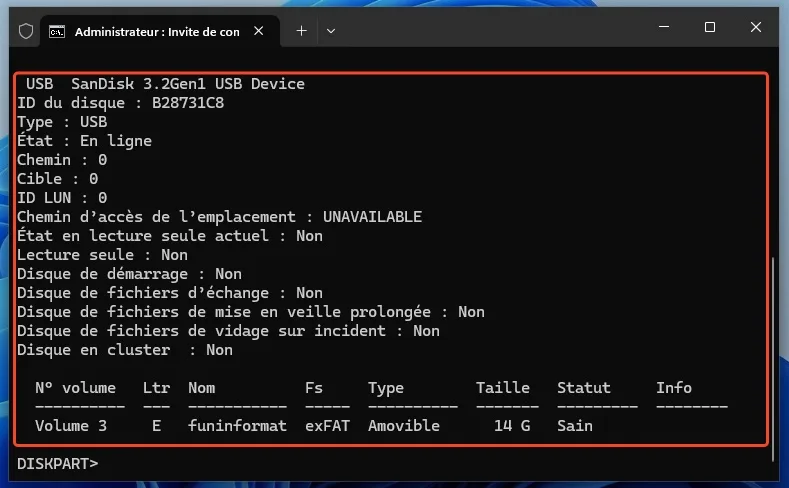Click the 'Type' column header in volume table

[x=386, y=388]
